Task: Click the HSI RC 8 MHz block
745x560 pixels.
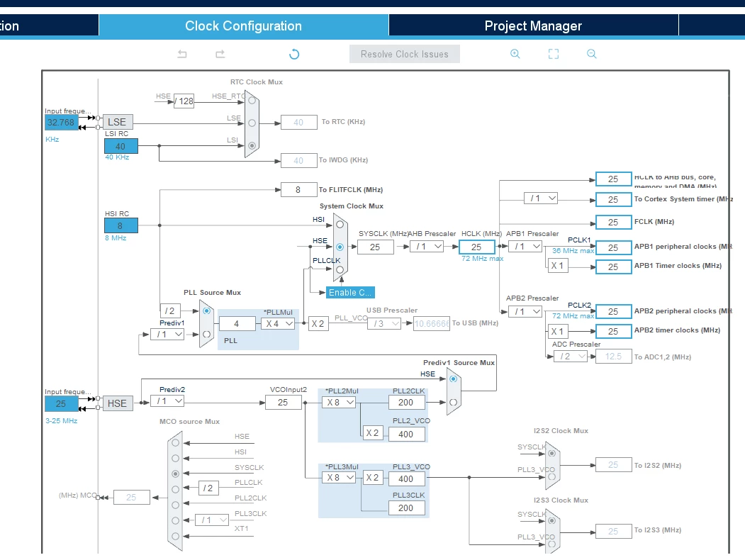Action: tap(121, 225)
